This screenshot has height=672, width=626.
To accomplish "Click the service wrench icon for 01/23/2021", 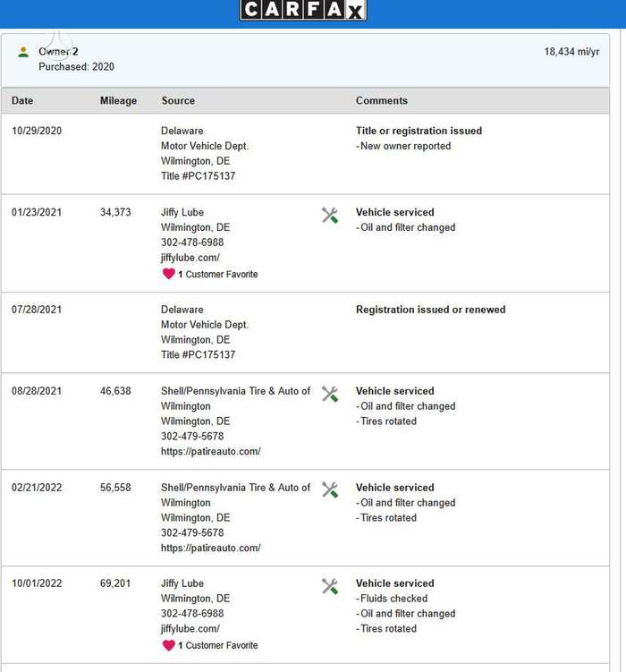I will [330, 216].
